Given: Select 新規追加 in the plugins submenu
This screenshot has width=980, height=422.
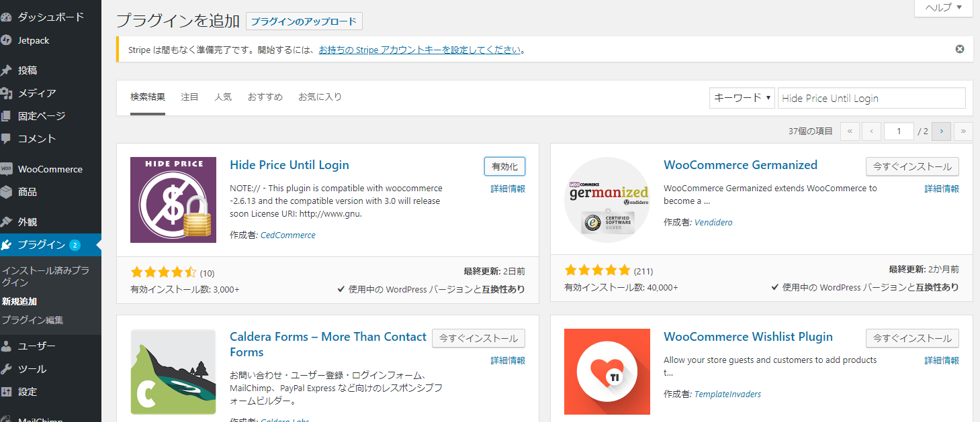Looking at the screenshot, I should click(x=19, y=301).
